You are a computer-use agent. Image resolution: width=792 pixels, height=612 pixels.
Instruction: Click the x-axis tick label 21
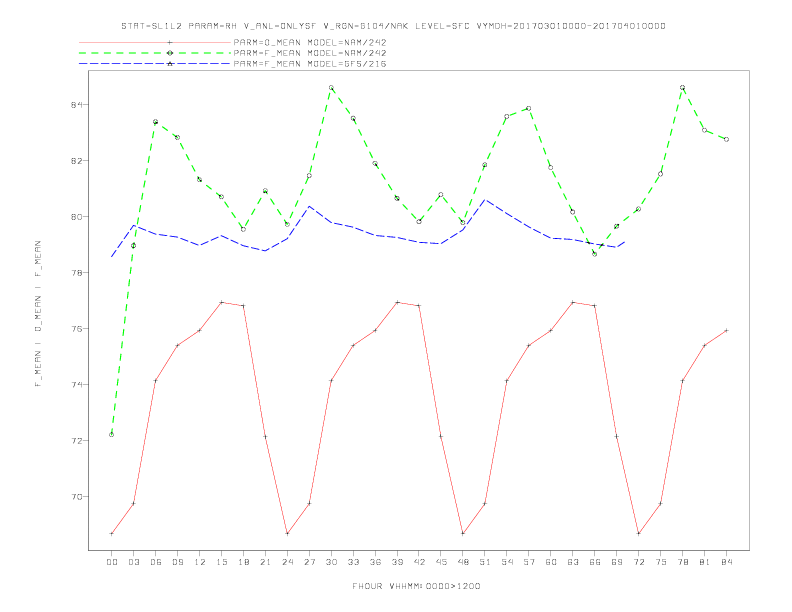pos(265,562)
